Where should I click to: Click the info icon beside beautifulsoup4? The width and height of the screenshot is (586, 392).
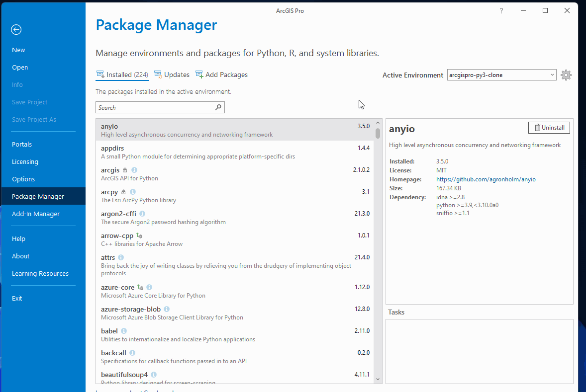click(153, 374)
